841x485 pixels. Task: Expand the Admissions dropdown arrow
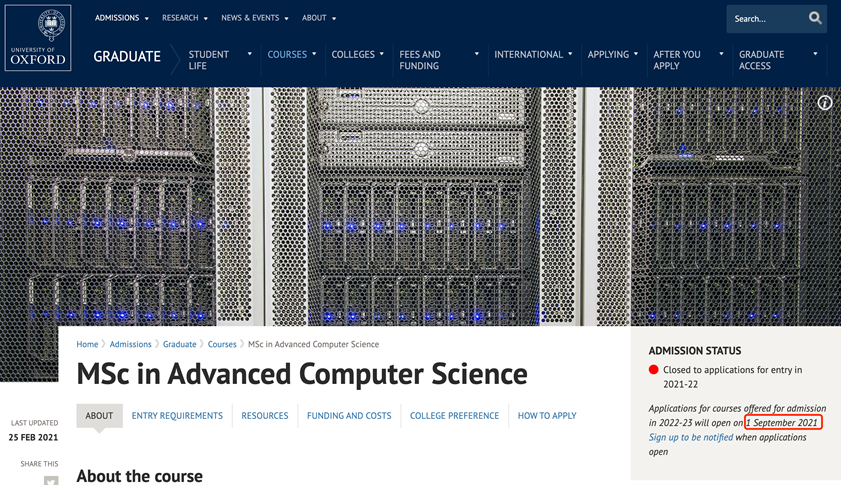tap(146, 19)
